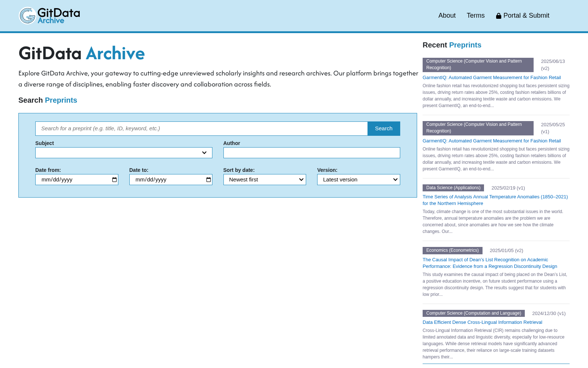
Task: Expand Sort by date dropdown
Action: point(265,180)
